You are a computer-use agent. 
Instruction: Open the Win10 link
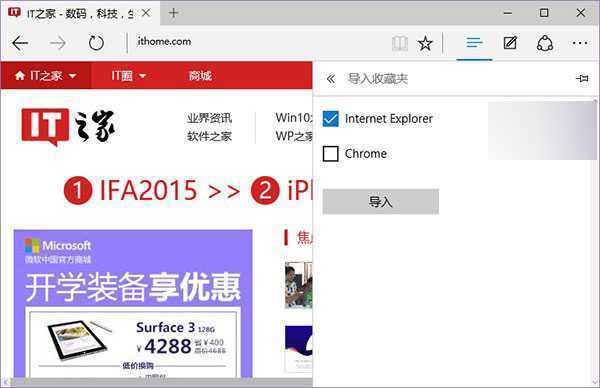tap(294, 118)
